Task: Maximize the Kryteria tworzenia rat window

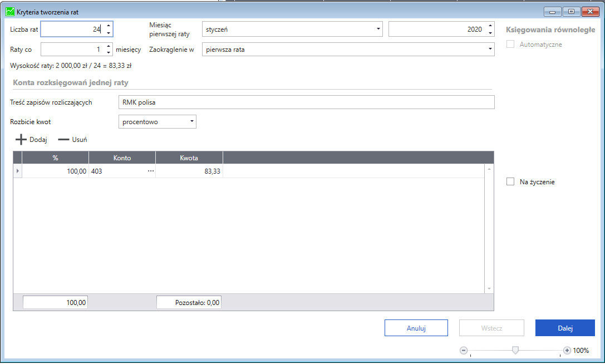Action: 571,12
